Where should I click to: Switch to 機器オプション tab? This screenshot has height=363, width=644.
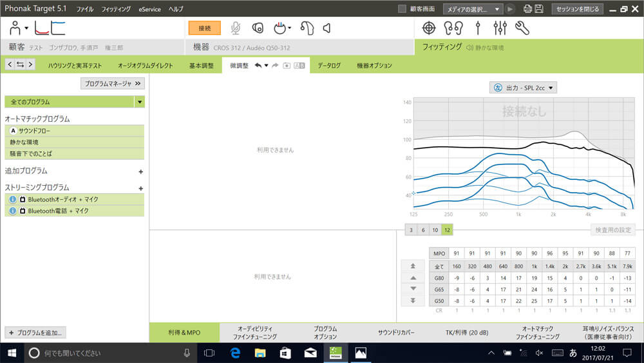pyautogui.click(x=374, y=65)
